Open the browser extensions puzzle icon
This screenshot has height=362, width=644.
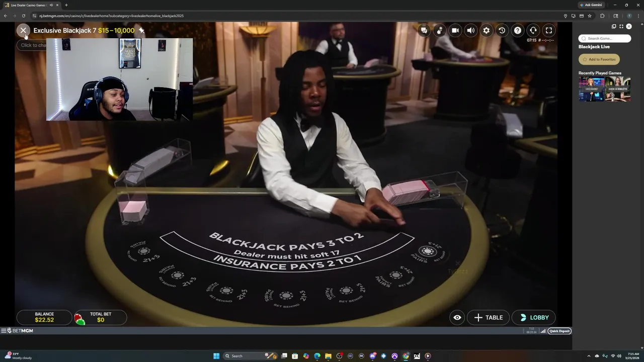pos(602,16)
